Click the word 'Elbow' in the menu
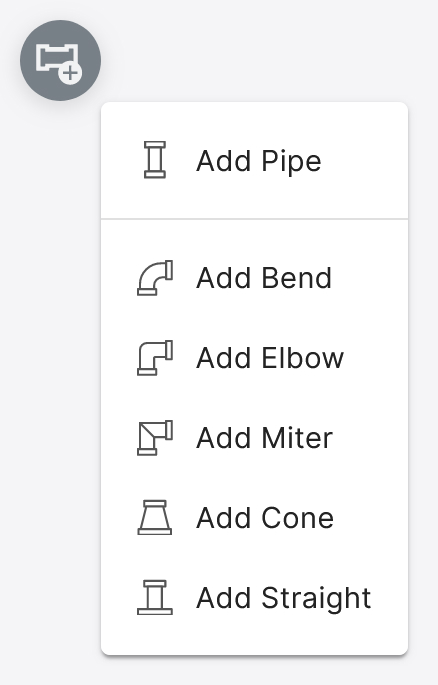This screenshot has height=685, width=438. 303,358
